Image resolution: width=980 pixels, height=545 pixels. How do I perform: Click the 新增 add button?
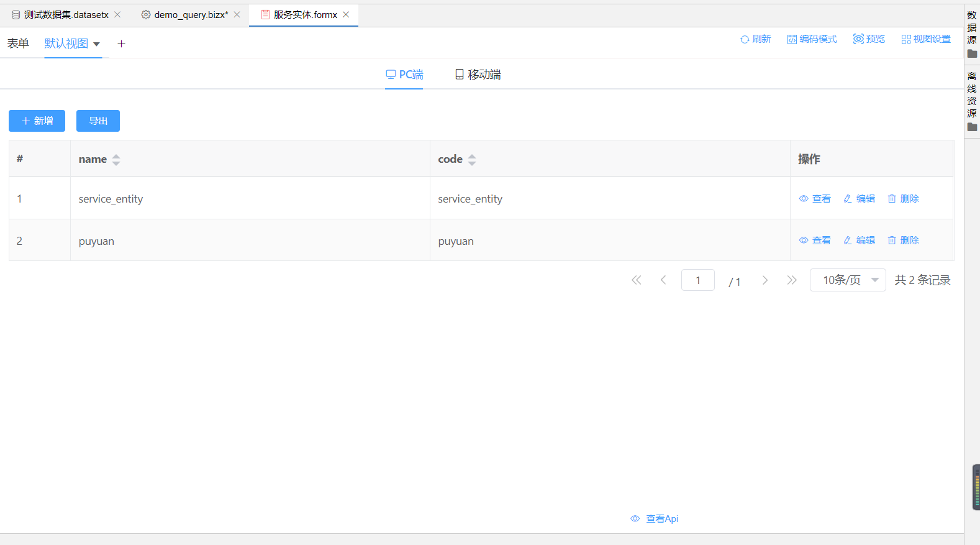(x=37, y=121)
